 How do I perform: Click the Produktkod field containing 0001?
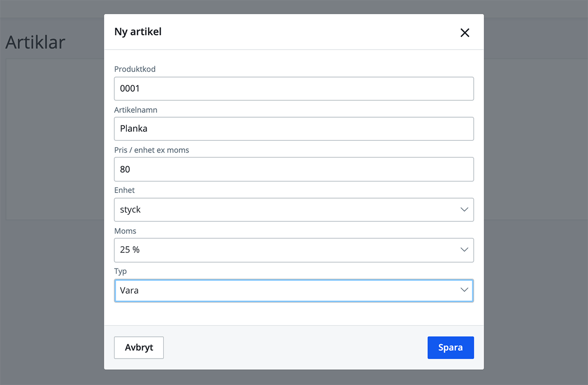click(294, 89)
